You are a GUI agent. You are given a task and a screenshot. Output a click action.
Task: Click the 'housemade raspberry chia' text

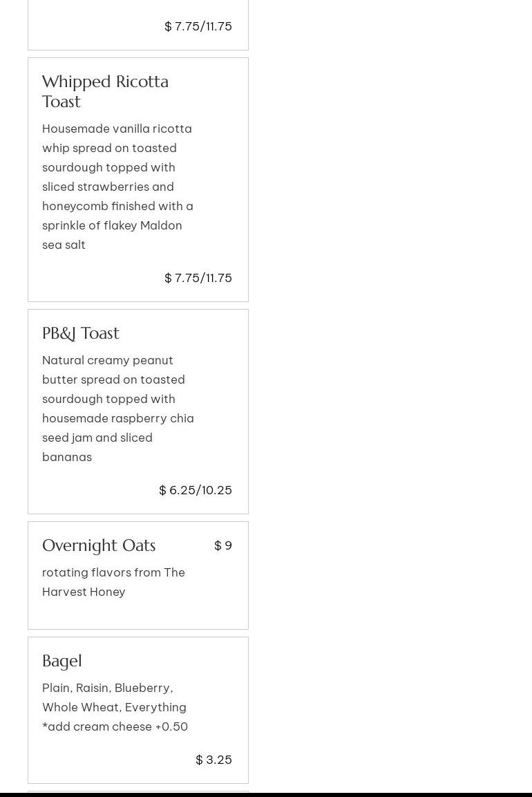tap(118, 418)
